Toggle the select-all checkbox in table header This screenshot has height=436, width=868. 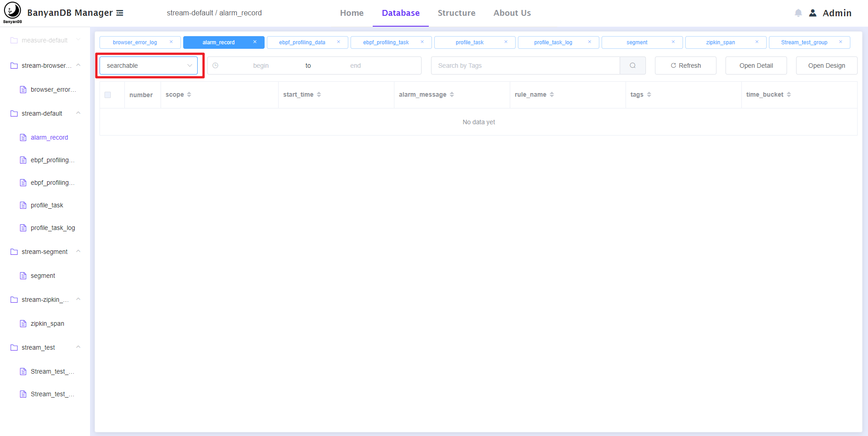108,95
